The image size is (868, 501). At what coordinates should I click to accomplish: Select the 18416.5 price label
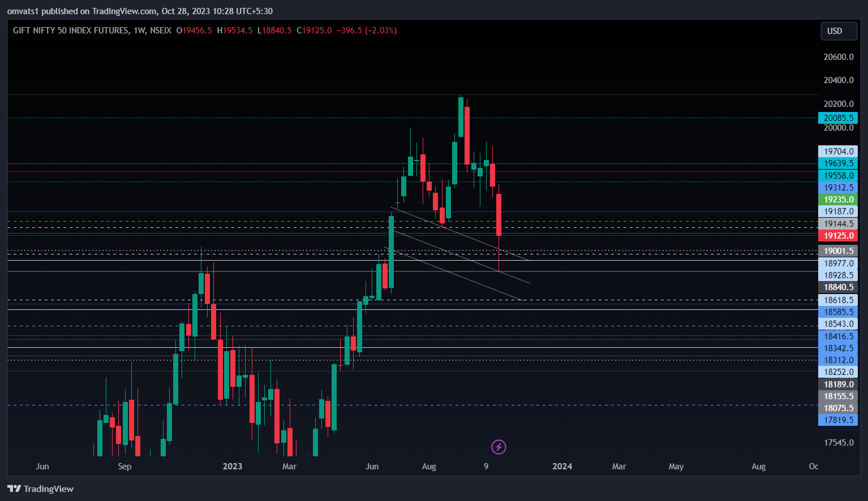838,336
